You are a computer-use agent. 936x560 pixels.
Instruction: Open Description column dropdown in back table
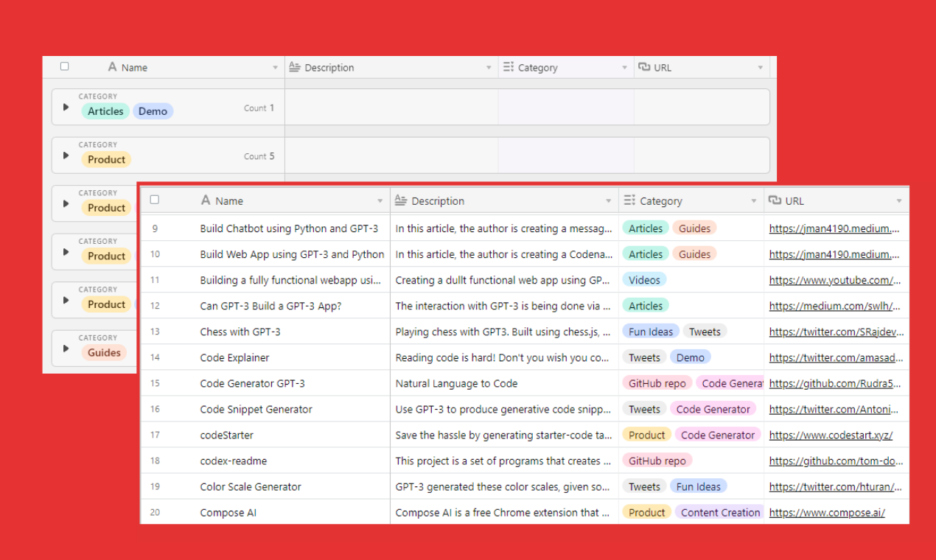[x=489, y=68]
